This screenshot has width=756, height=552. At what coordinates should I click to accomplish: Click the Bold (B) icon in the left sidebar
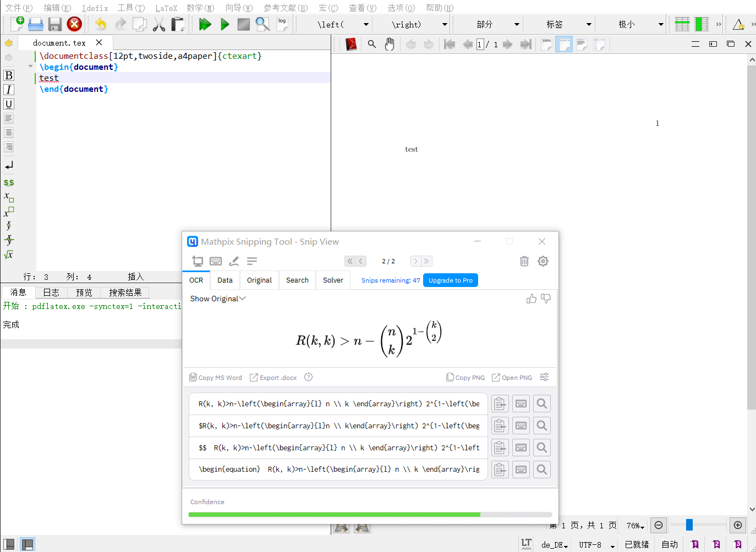click(9, 75)
